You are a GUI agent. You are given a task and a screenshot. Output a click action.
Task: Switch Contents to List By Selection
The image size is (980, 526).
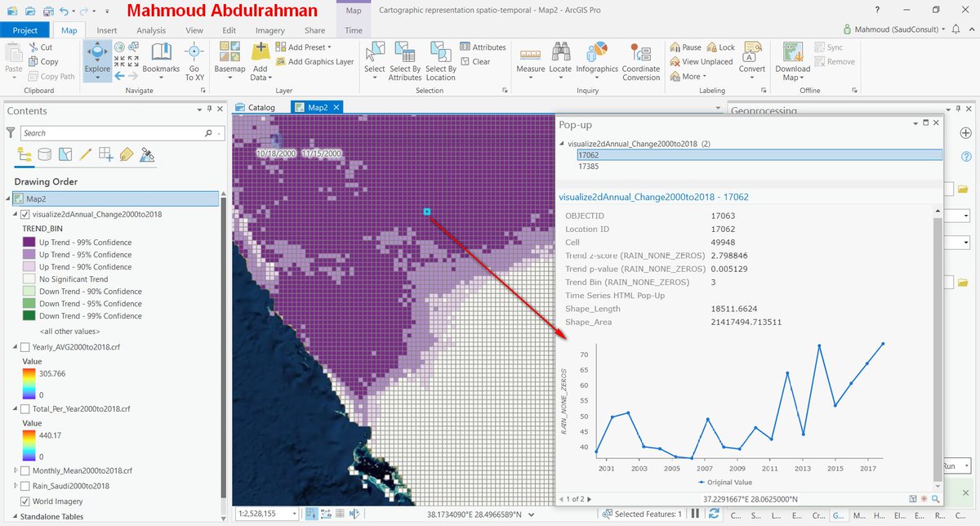(x=65, y=154)
